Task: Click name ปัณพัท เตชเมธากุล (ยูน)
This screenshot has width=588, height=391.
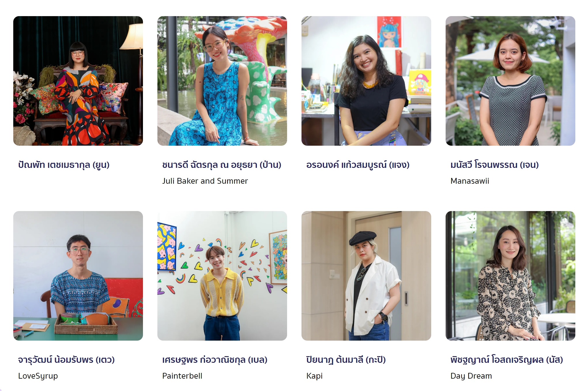Action: [x=64, y=165]
